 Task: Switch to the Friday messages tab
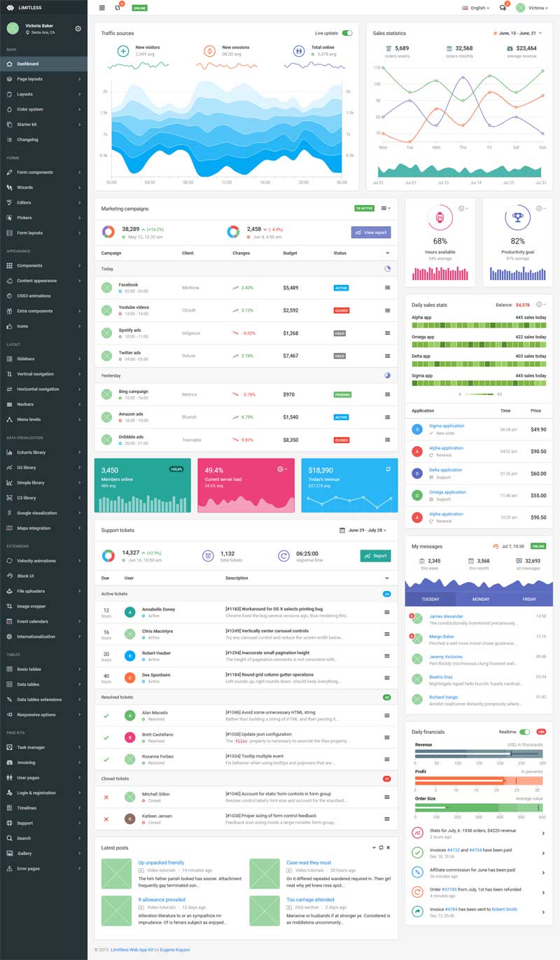pyautogui.click(x=529, y=599)
